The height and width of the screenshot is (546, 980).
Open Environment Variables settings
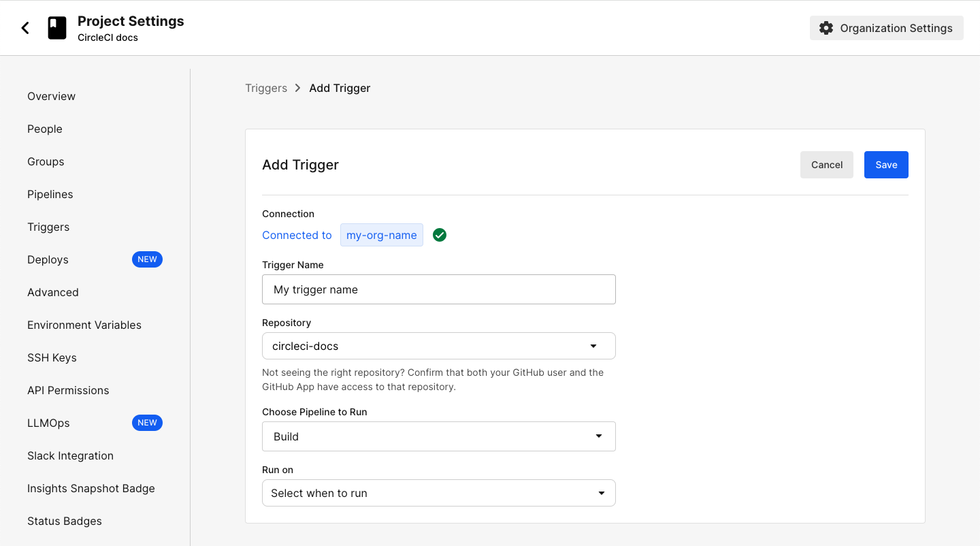(x=84, y=325)
